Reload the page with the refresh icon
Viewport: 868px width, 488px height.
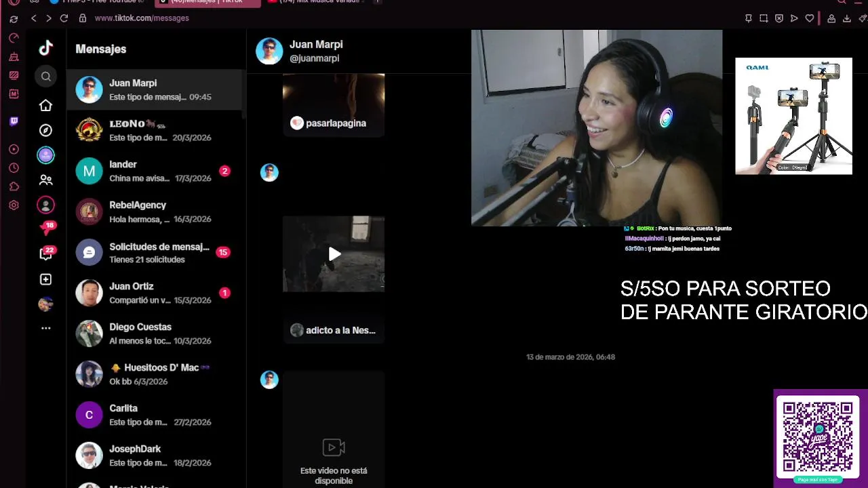coord(64,18)
